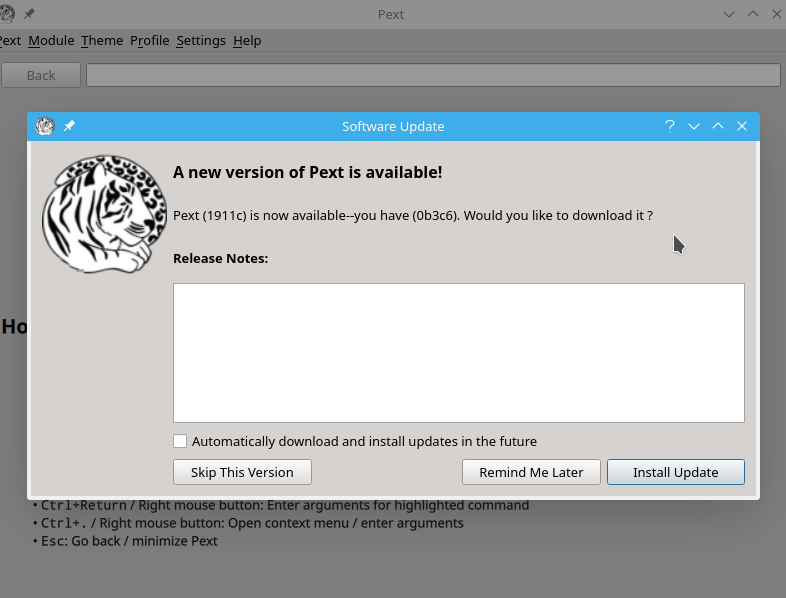The image size is (786, 598).
Task: Focus the search input field in Pext window
Action: point(433,75)
